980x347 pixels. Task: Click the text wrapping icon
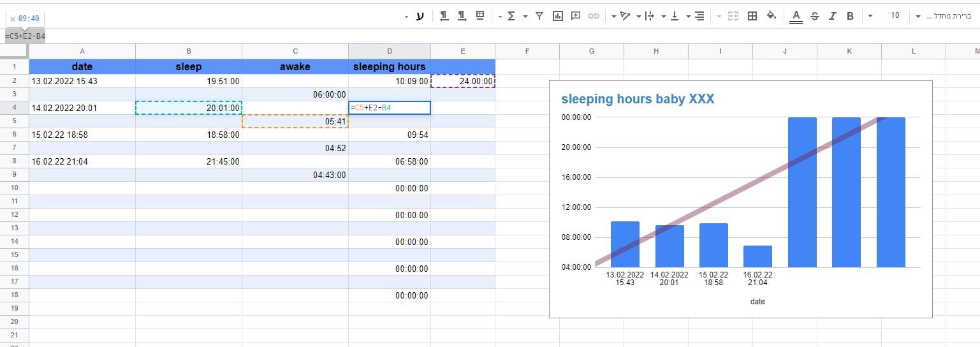[x=650, y=16]
